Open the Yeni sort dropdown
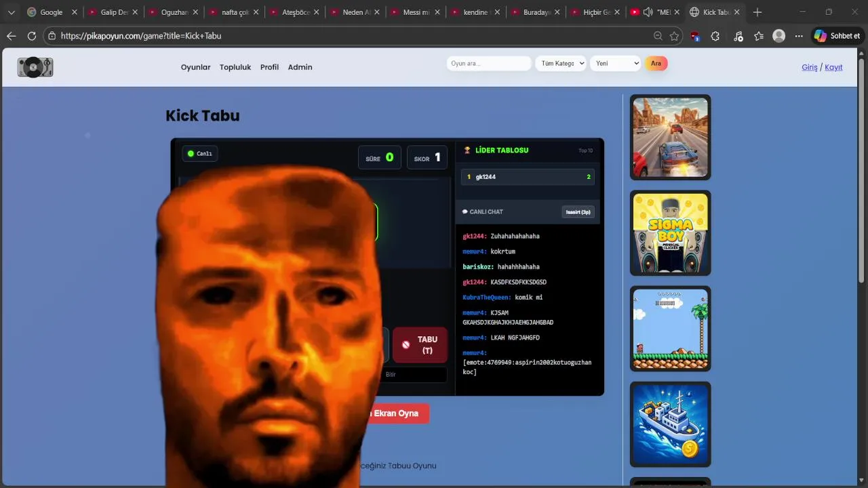The height and width of the screenshot is (488, 868). [615, 63]
